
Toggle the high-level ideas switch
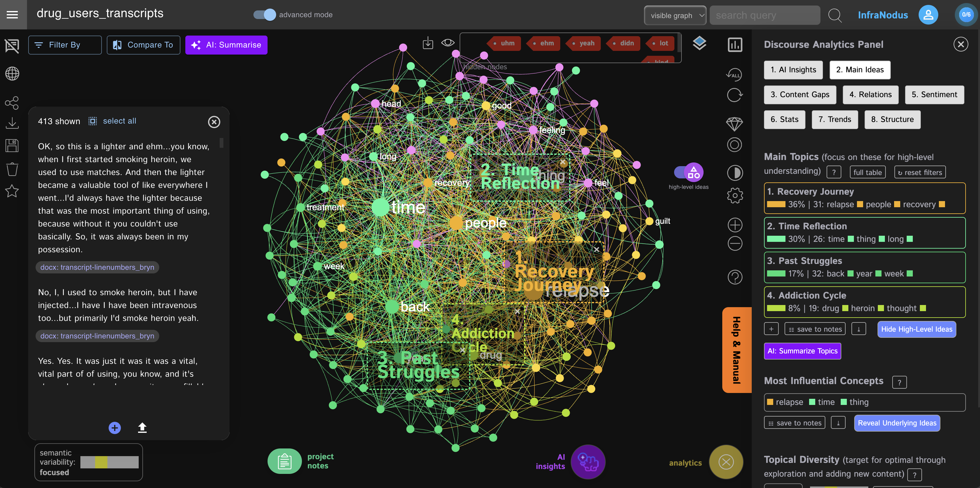click(689, 173)
